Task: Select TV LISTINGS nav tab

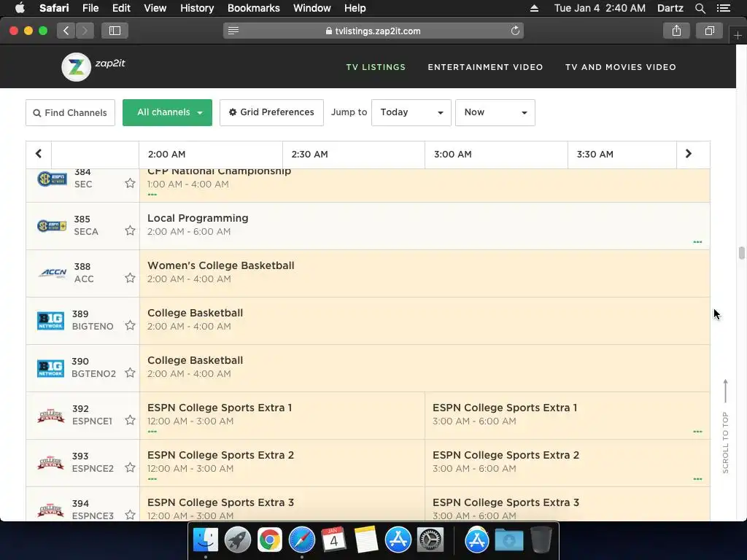Action: click(x=376, y=67)
